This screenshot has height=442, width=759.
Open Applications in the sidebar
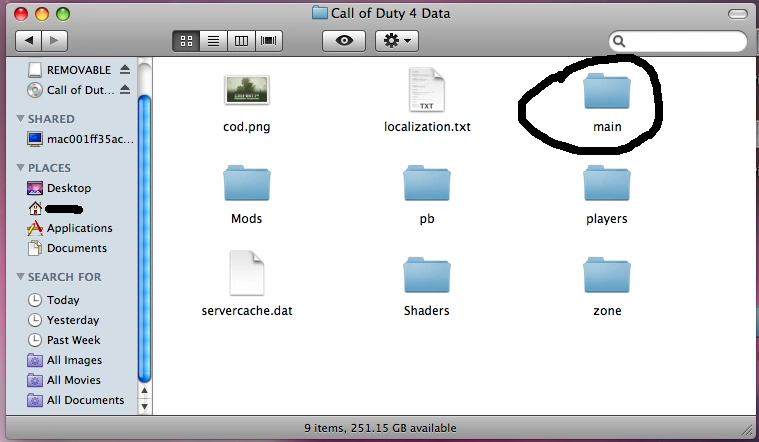point(70,228)
